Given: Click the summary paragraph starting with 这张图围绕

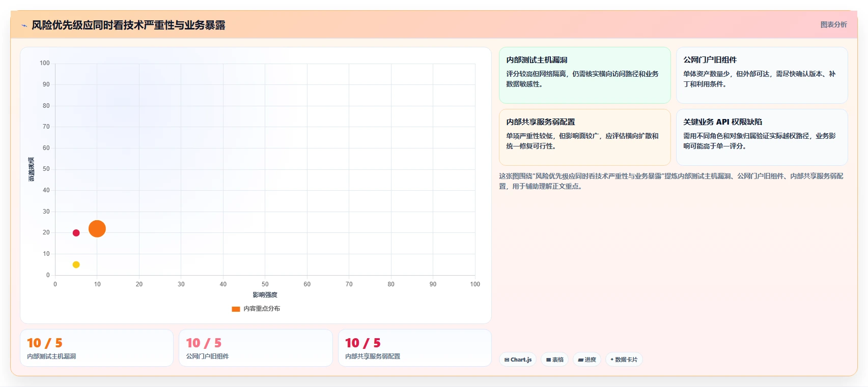Looking at the screenshot, I should point(672,181).
